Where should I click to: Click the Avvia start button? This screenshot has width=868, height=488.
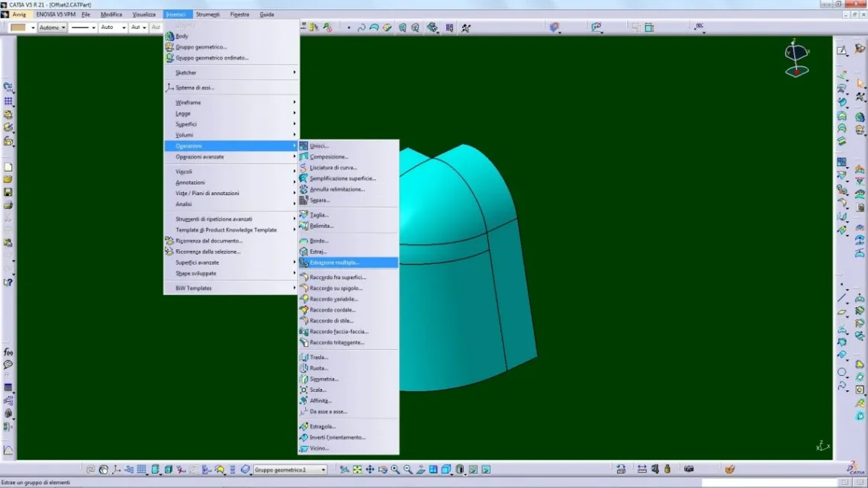pyautogui.click(x=18, y=14)
